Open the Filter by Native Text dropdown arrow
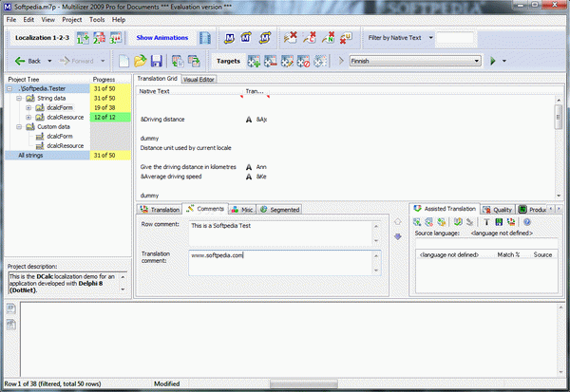Viewport: 570px width, 392px height. (x=430, y=37)
